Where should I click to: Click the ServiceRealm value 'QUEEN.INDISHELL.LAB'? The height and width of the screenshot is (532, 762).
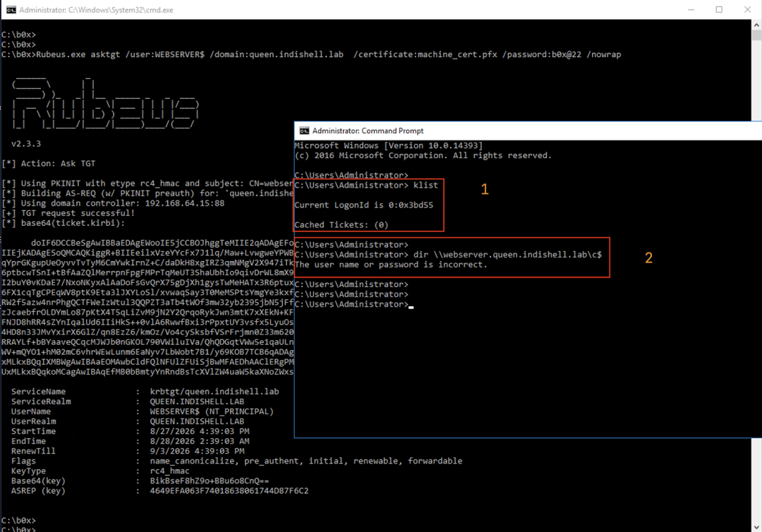[x=197, y=401]
